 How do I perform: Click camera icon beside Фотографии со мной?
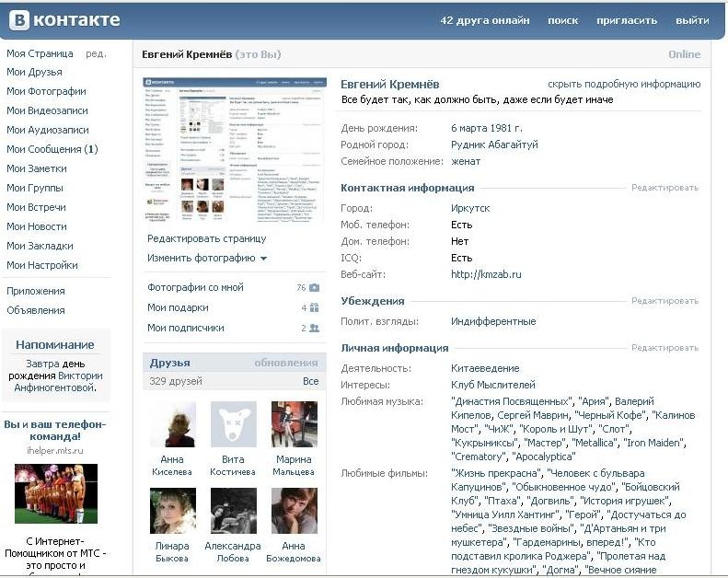click(314, 288)
